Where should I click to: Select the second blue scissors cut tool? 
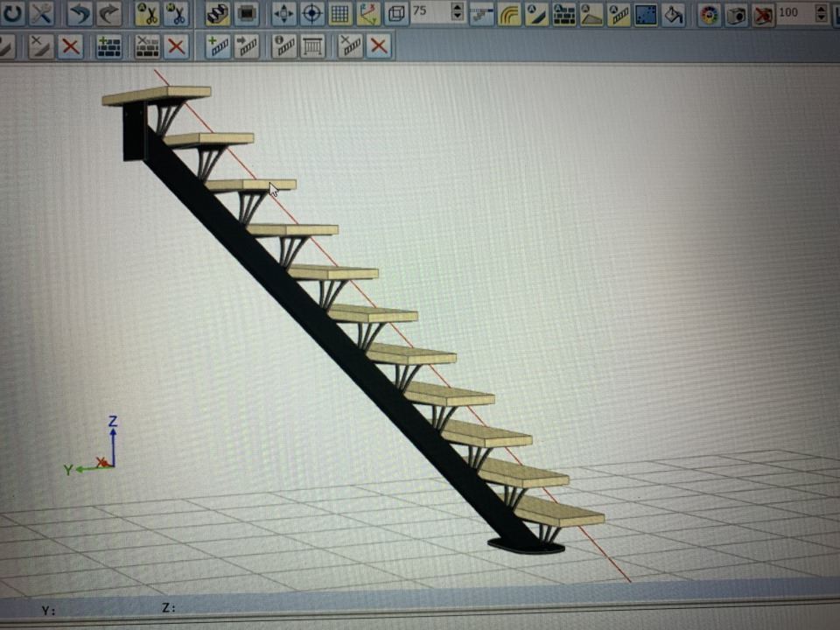175,13
